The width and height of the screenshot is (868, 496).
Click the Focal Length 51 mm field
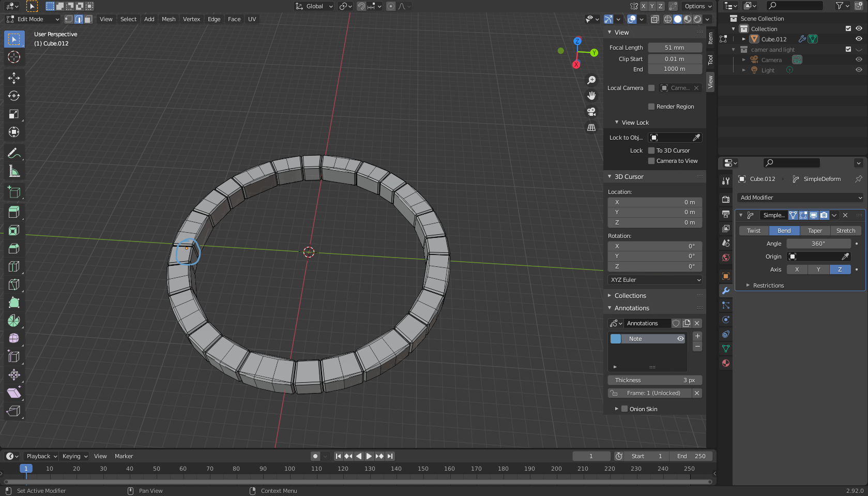tap(675, 48)
